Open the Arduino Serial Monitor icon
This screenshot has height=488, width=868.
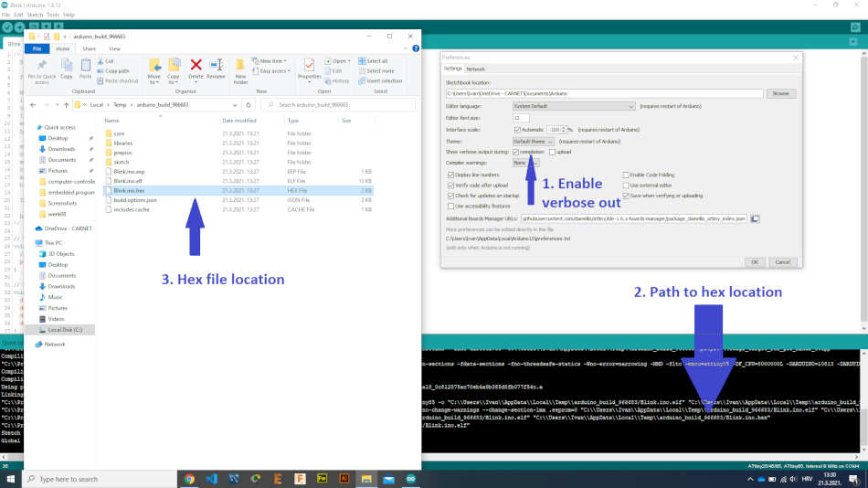click(x=855, y=27)
